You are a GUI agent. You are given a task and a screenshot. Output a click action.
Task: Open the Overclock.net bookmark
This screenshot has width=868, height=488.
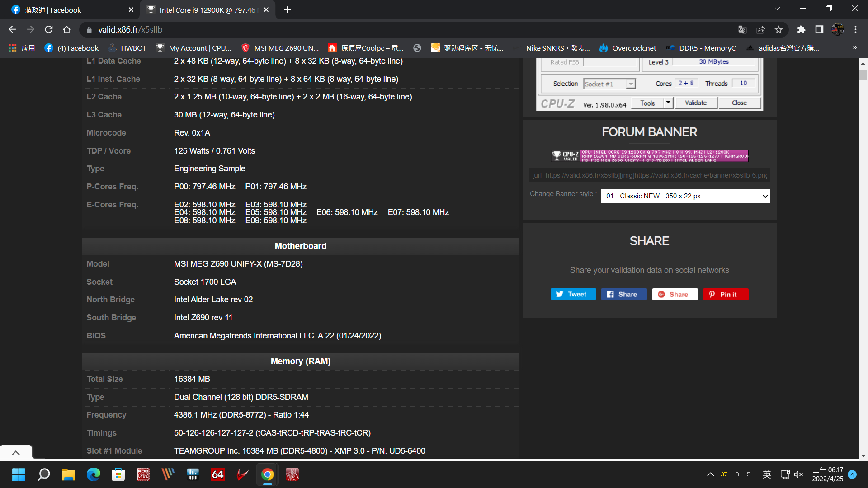click(x=627, y=48)
